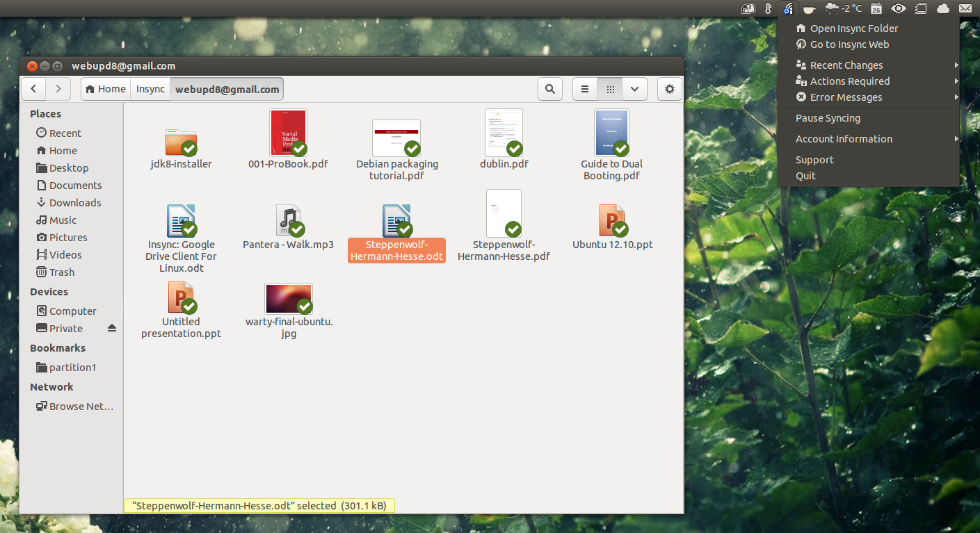The height and width of the screenshot is (533, 980).
Task: Switch to icon grid view
Action: coord(610,89)
